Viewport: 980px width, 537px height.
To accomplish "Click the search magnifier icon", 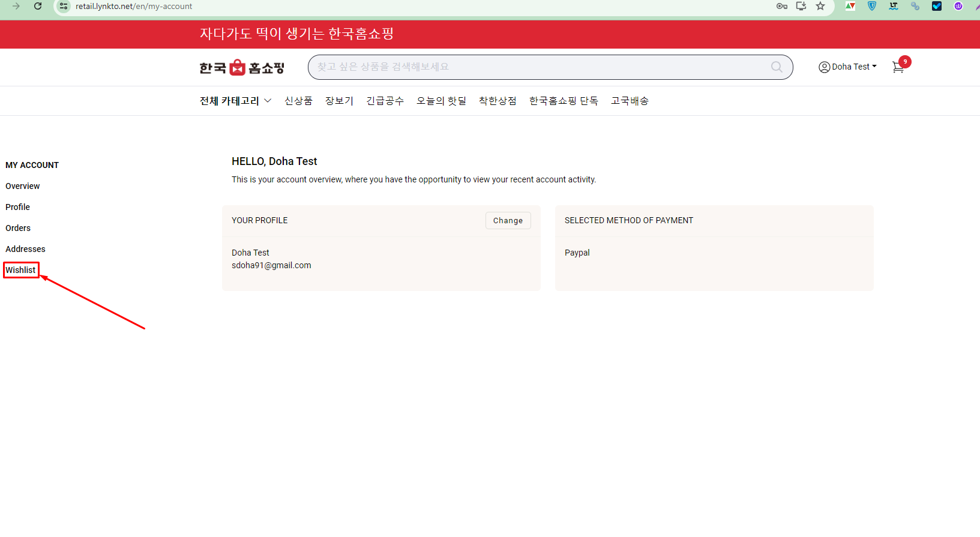I will 777,67.
